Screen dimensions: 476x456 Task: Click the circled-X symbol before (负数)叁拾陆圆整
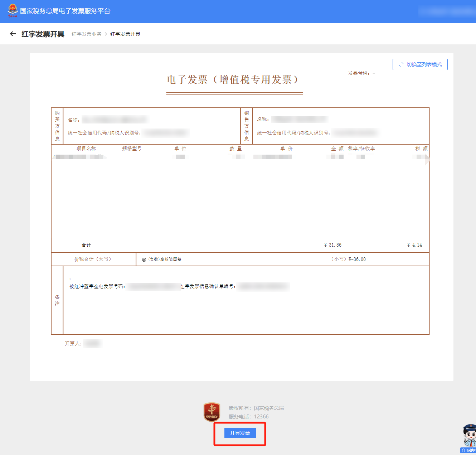144,260
